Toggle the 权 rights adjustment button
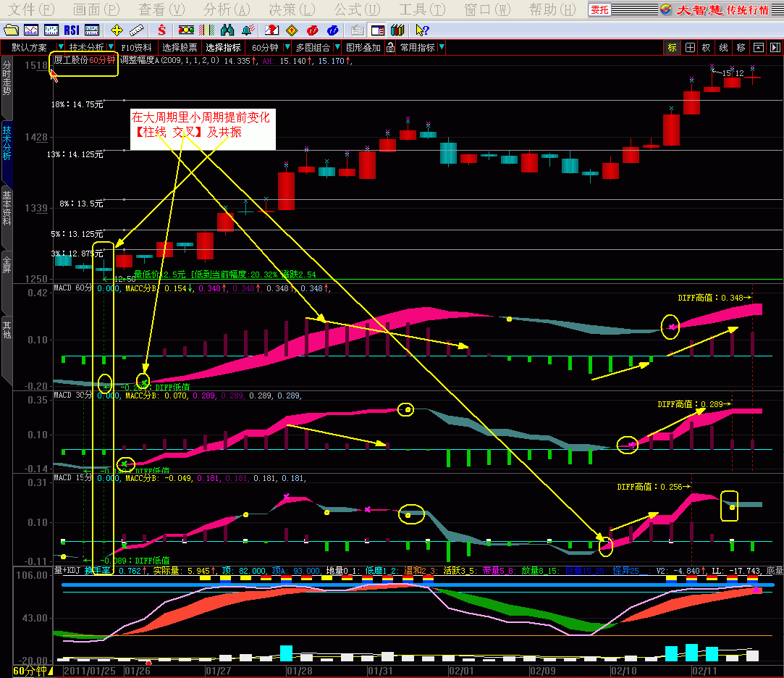 click(x=707, y=48)
